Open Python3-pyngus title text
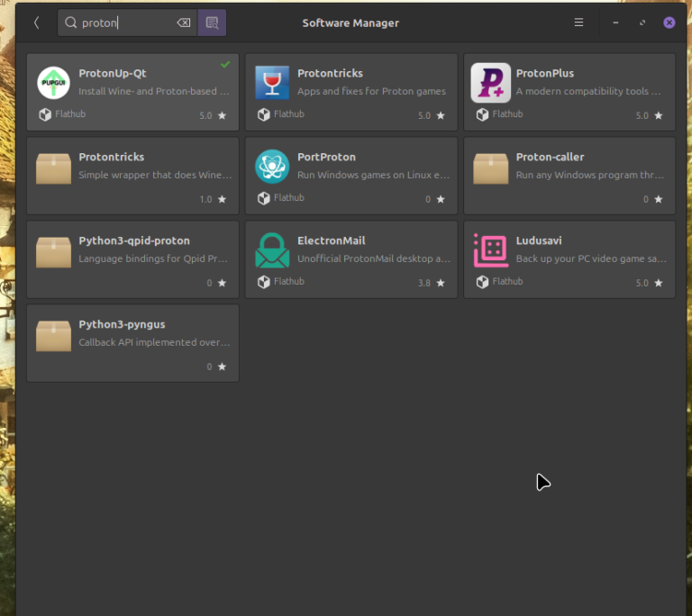This screenshot has width=692, height=616. point(122,324)
